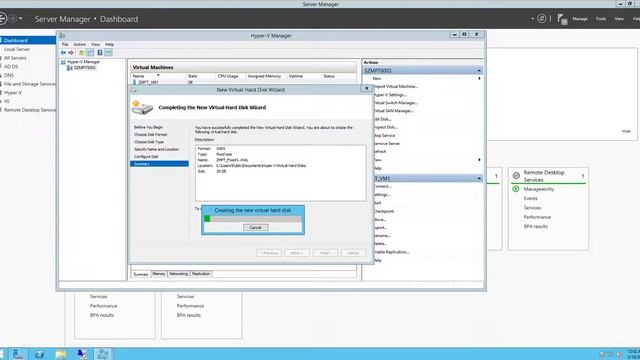The width and height of the screenshot is (640, 360).
Task: Open the Help menu in Hyper-V Manager
Action: point(109,44)
